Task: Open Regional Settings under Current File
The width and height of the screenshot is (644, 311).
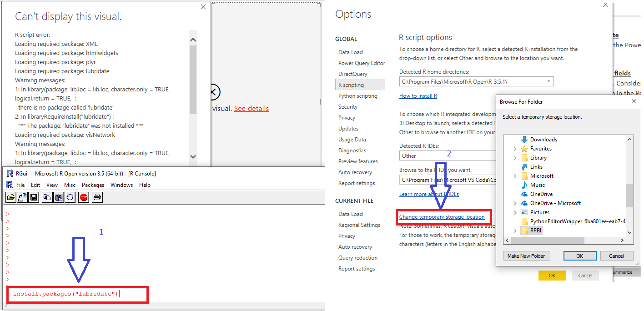Action: (359, 225)
